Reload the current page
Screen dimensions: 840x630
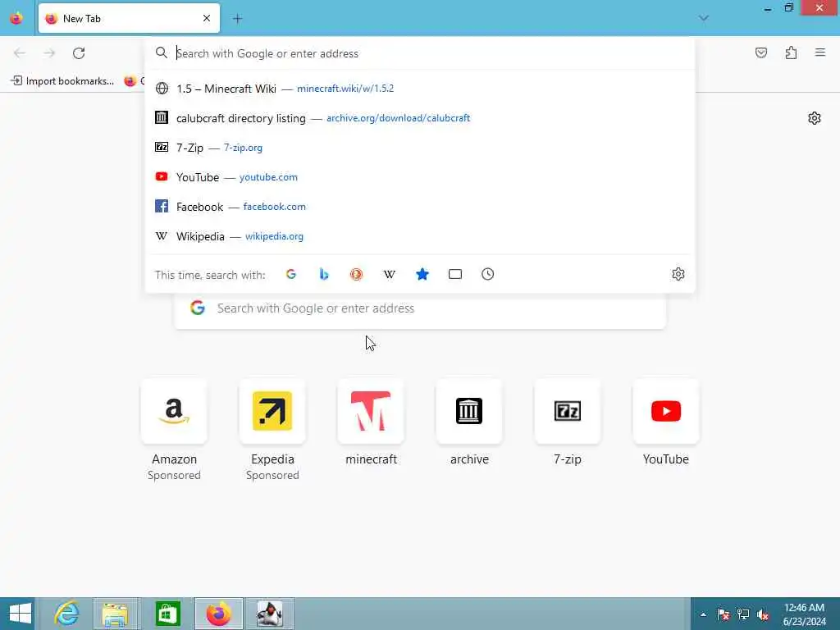click(x=79, y=53)
